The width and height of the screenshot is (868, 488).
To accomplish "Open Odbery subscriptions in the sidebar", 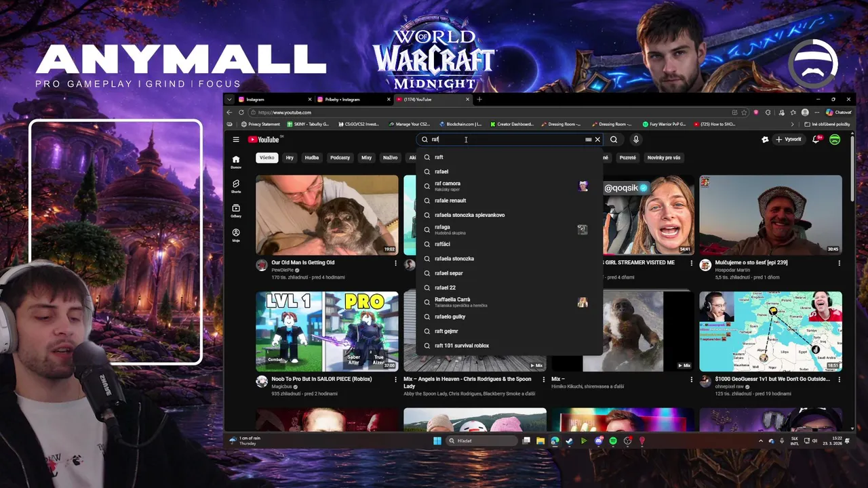I will click(236, 211).
